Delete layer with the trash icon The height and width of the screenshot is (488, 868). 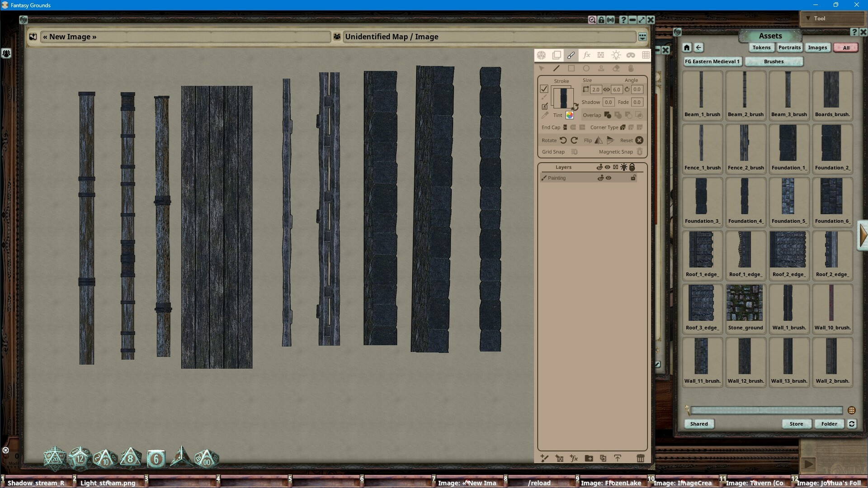640,458
